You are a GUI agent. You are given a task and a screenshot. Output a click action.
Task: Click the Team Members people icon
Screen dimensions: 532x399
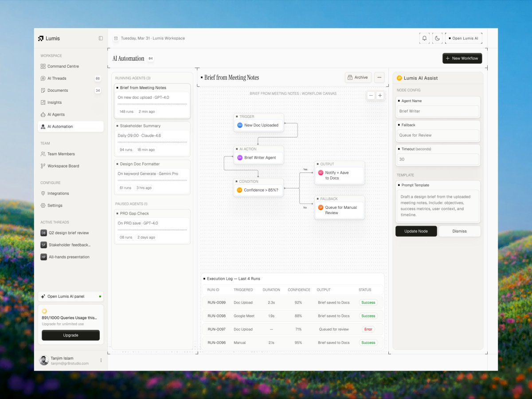pos(43,154)
